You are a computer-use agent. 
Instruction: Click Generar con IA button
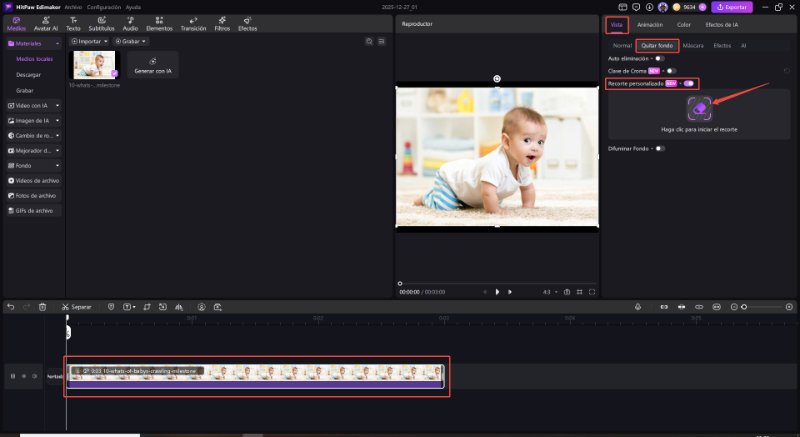pos(153,67)
